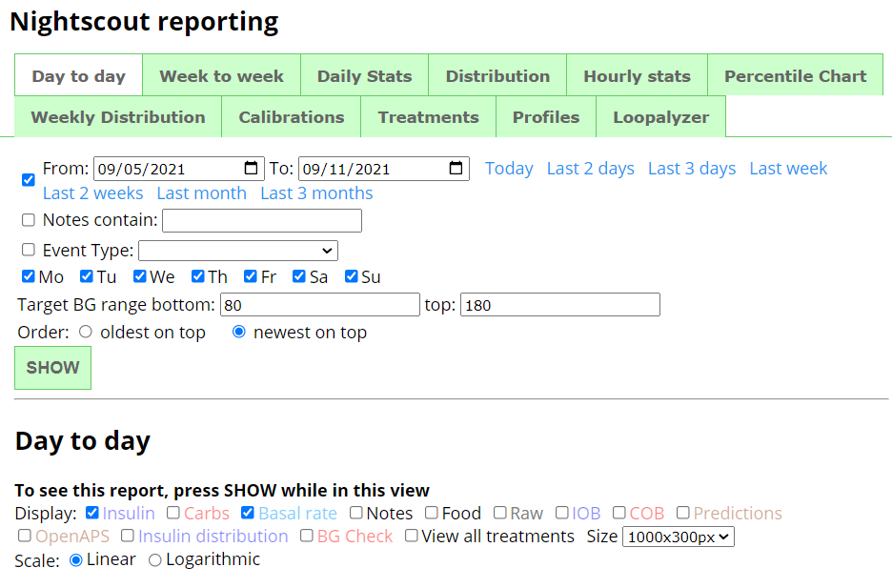
Task: Select Last month range
Action: click(x=202, y=193)
